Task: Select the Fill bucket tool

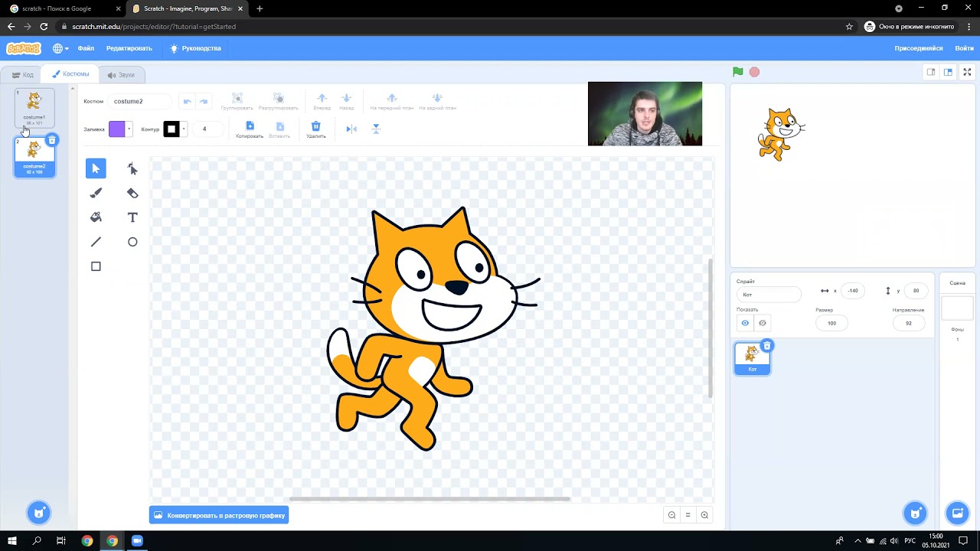Action: [96, 217]
